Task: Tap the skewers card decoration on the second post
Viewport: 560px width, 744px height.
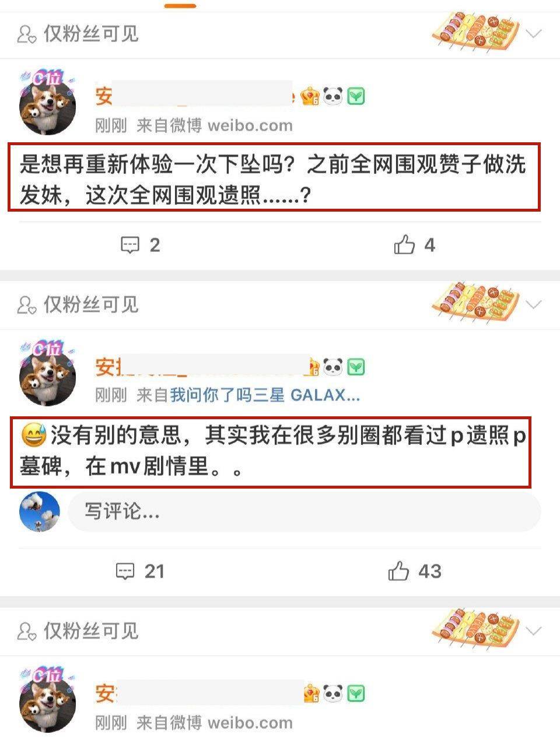Action: pyautogui.click(x=475, y=300)
